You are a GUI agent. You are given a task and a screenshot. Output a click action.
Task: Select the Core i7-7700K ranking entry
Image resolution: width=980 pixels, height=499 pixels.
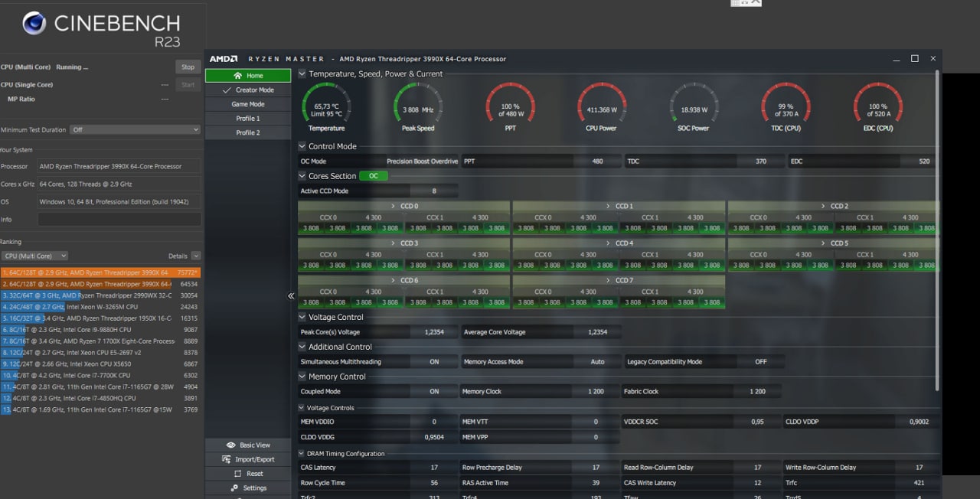click(x=100, y=376)
